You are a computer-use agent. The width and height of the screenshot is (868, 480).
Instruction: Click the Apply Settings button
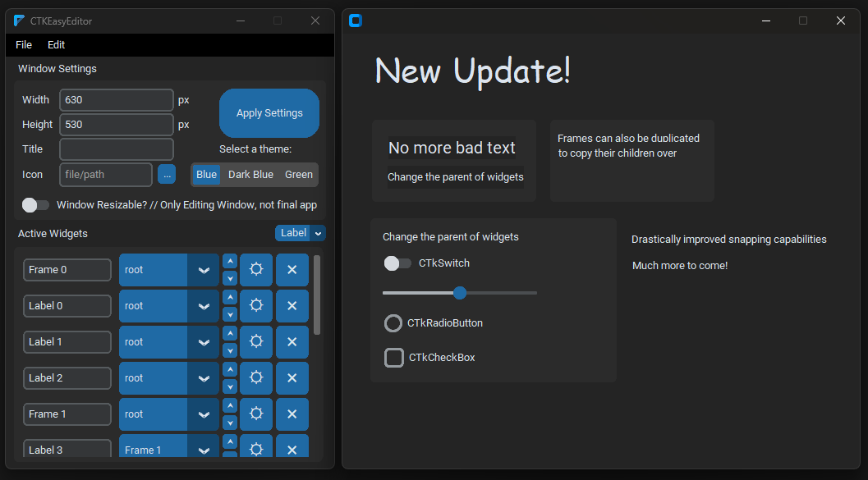point(269,112)
